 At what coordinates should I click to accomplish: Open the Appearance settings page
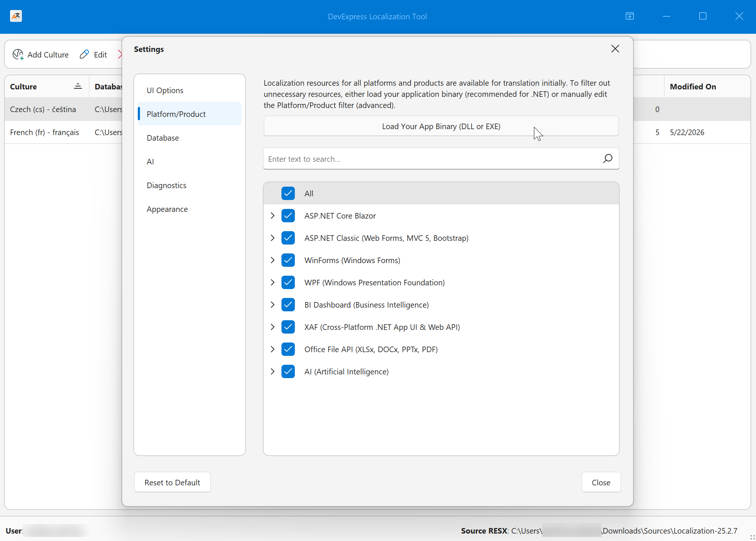click(189, 209)
